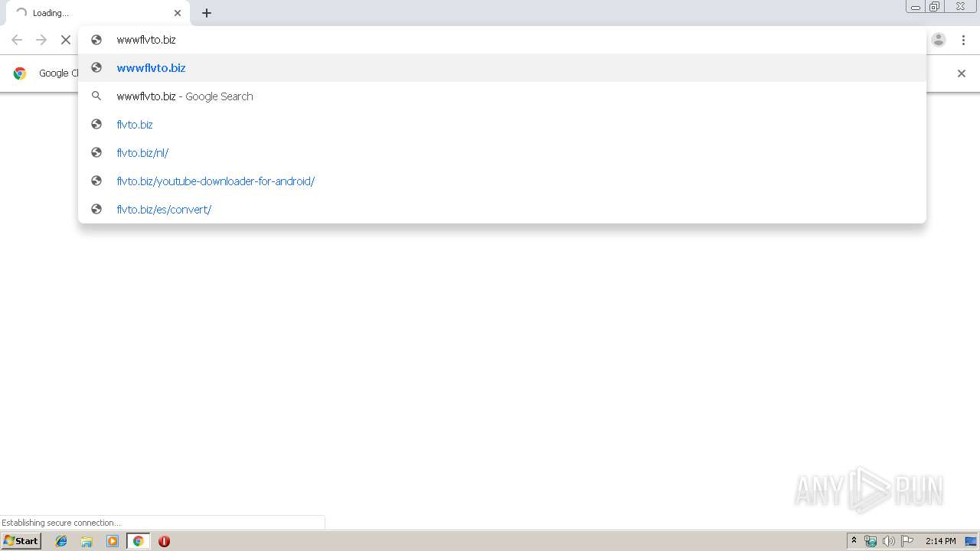Click the Chrome logo in the infobar

tap(21, 73)
